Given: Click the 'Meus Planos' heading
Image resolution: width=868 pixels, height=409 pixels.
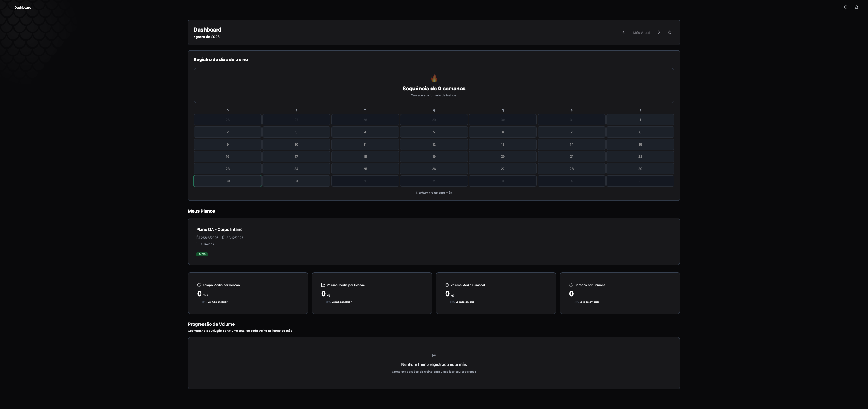Looking at the screenshot, I should pyautogui.click(x=201, y=211).
